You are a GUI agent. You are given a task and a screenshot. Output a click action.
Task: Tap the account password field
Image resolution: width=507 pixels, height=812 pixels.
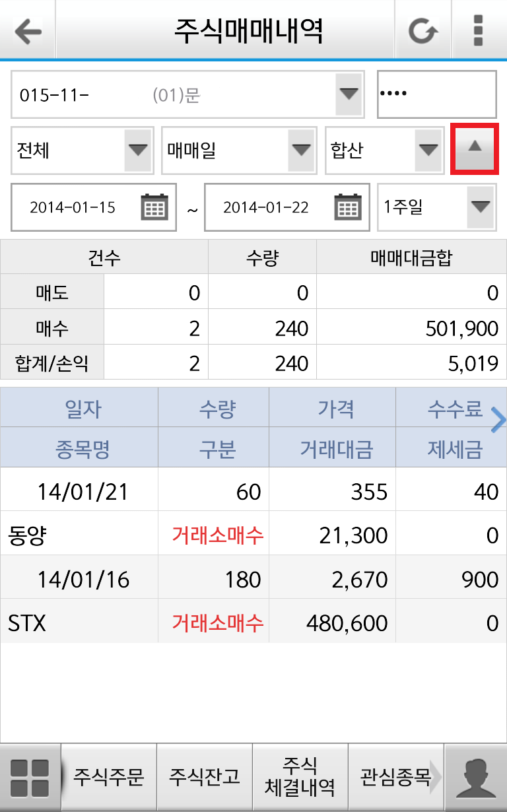tap(436, 94)
